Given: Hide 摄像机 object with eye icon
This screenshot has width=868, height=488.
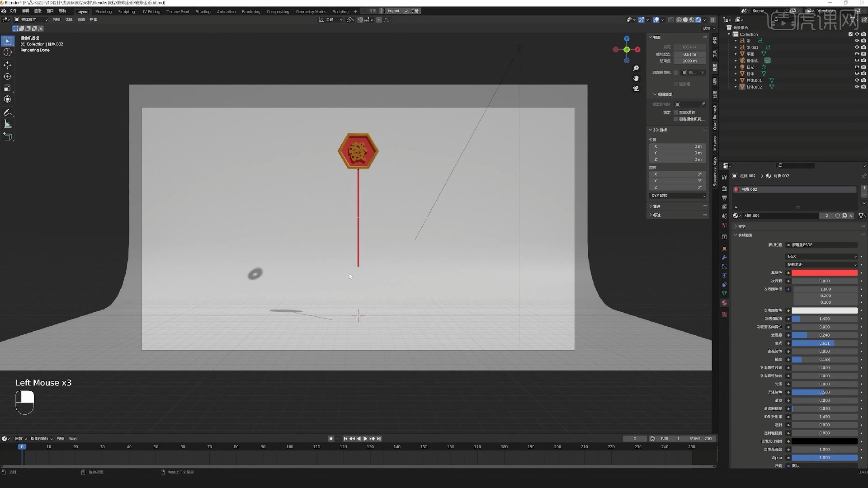Looking at the screenshot, I should (x=857, y=61).
